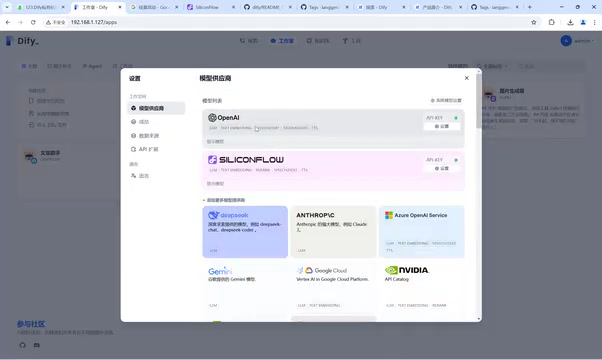
Task: Open the 全部标签 tag filter dropdown
Action: coord(493,66)
